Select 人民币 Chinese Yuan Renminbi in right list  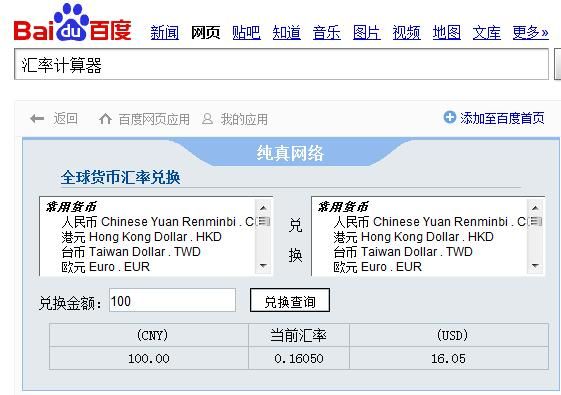pyautogui.click(x=430, y=222)
